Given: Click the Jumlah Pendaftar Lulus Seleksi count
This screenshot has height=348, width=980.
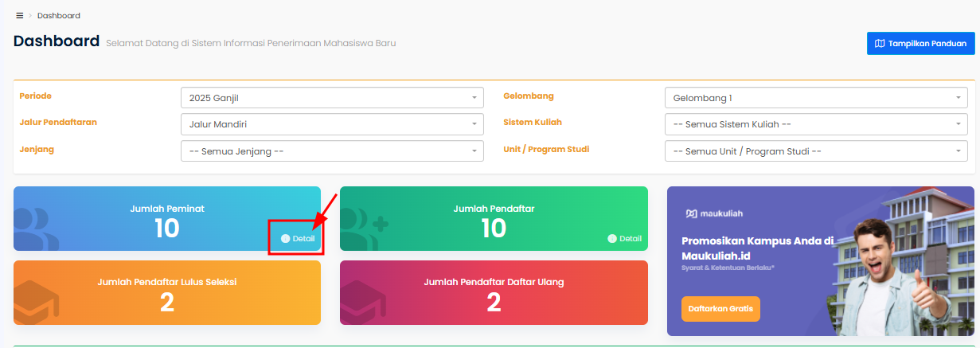Looking at the screenshot, I should point(167,303).
